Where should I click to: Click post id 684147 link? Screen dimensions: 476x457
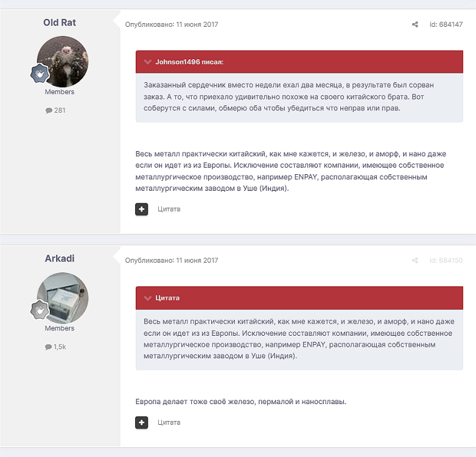[x=446, y=25]
